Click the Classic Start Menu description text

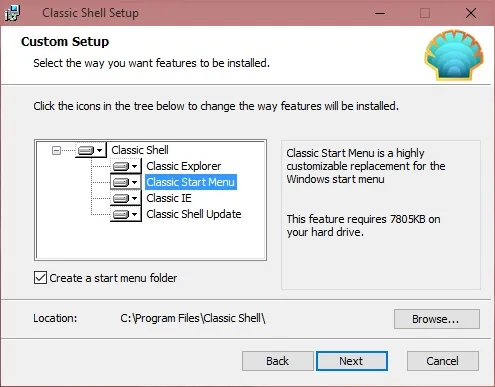click(366, 166)
